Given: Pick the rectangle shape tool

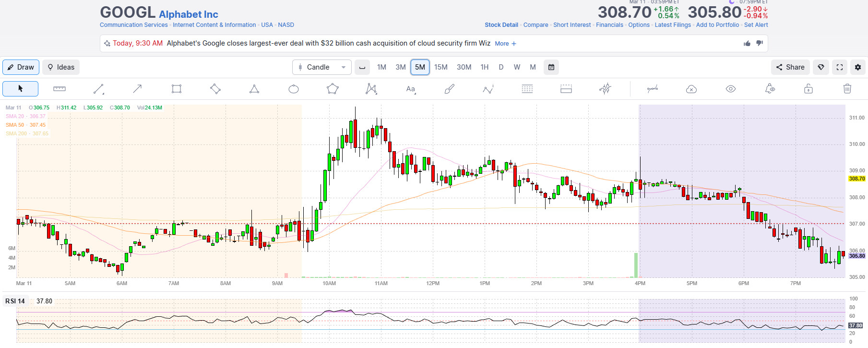Looking at the screenshot, I should pos(177,89).
